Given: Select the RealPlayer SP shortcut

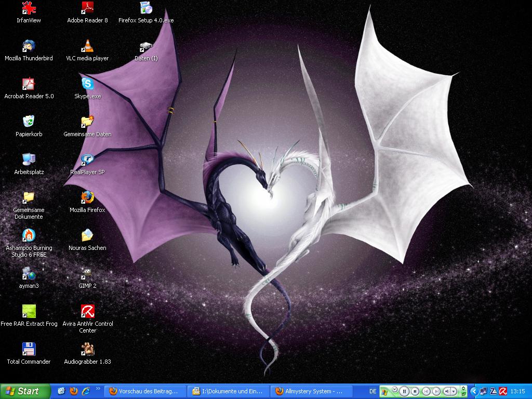Looking at the screenshot, I should [x=87, y=165].
